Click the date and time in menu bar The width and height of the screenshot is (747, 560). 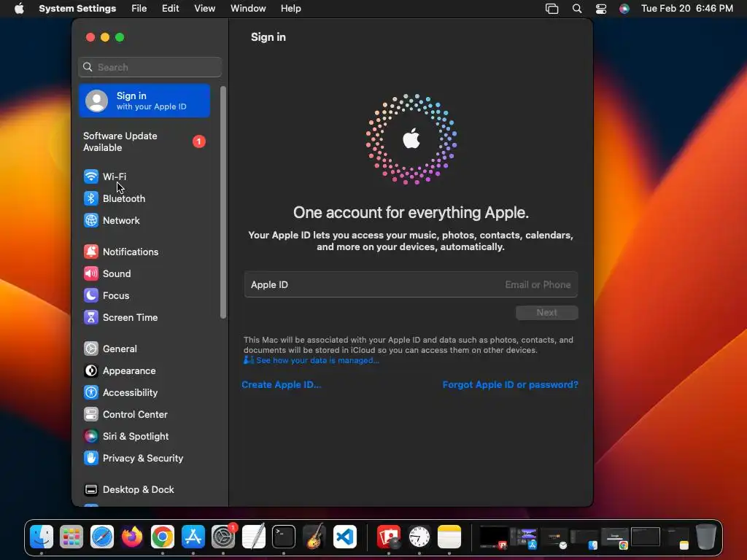687,9
